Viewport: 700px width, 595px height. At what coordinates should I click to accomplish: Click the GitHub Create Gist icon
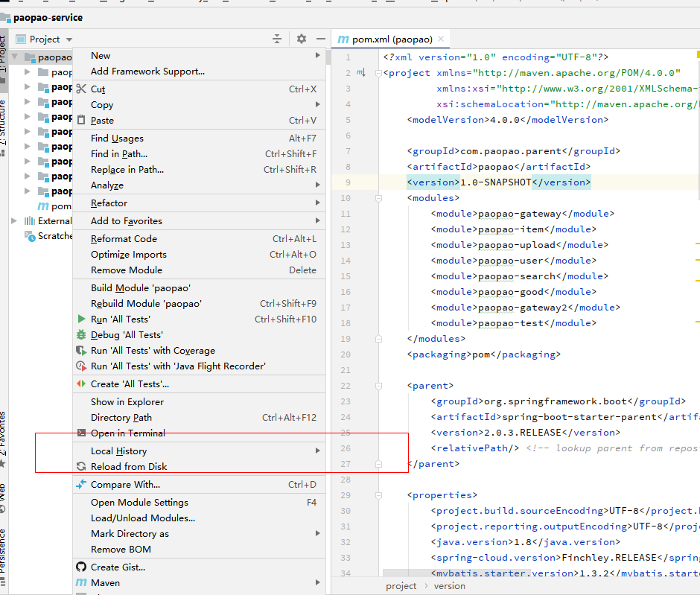point(81,567)
